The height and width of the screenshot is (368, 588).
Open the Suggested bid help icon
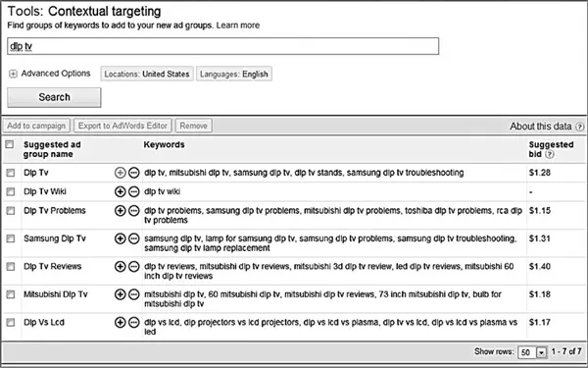(550, 154)
